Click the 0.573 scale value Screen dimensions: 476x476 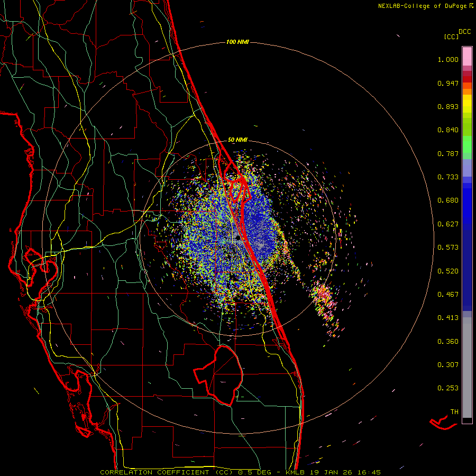(448, 248)
